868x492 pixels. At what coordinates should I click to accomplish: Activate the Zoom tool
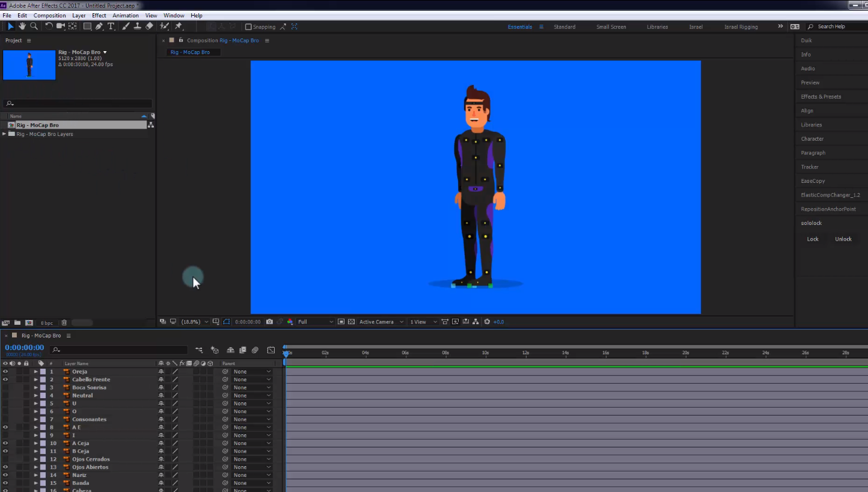(x=34, y=26)
